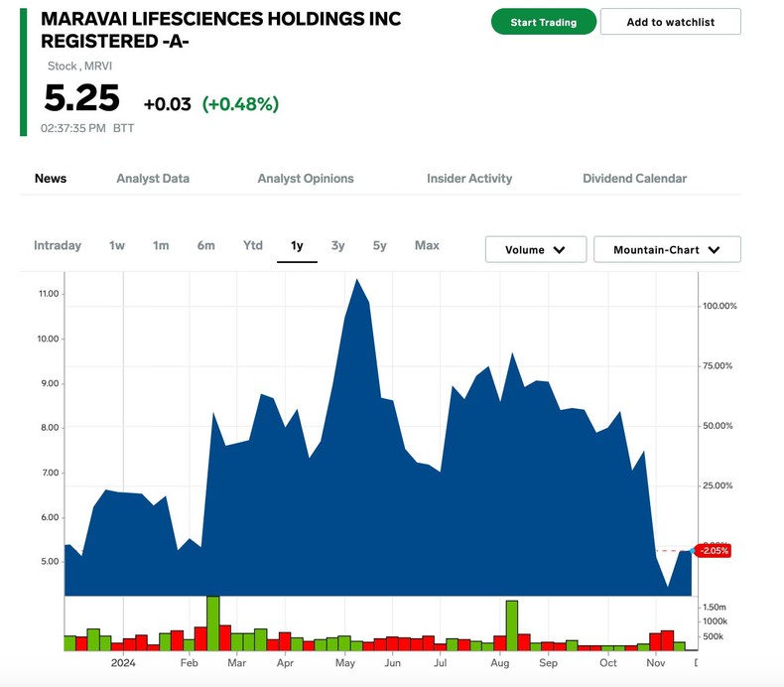This screenshot has height=687, width=784.
Task: Select the Intraday time range
Action: tap(58, 245)
